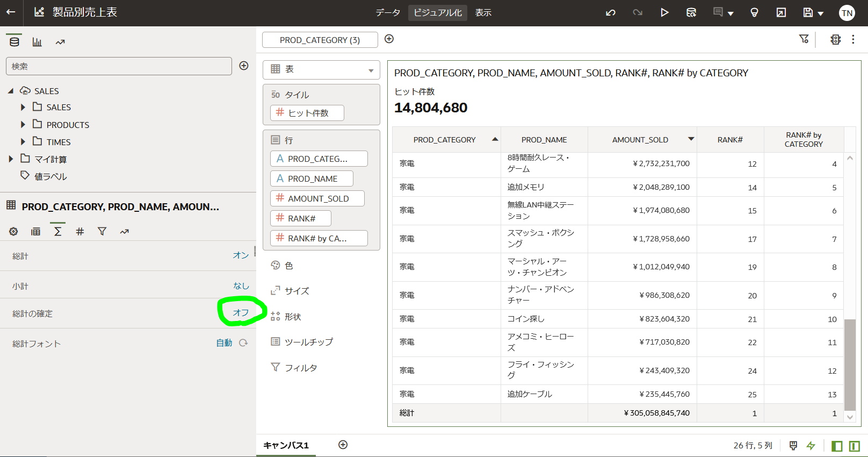Click the auto-apply data lightning icon
This screenshot has width=868, height=457.
point(811,446)
